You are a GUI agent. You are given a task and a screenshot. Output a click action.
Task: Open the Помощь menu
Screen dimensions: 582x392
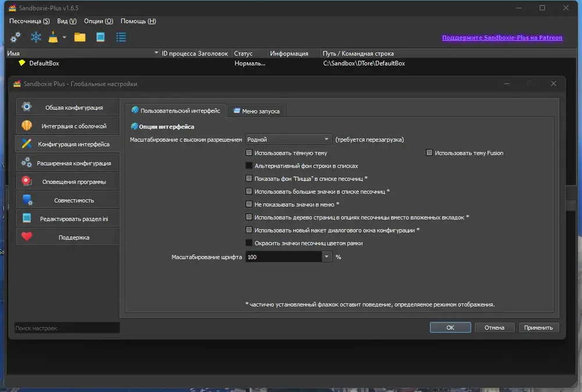[x=138, y=21]
